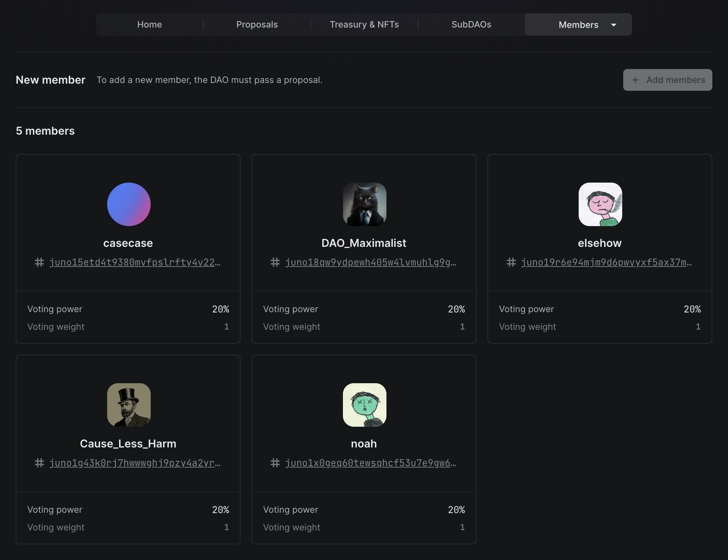Open casecase's juno15etd4t wallet address link
The image size is (728, 560).
click(135, 262)
